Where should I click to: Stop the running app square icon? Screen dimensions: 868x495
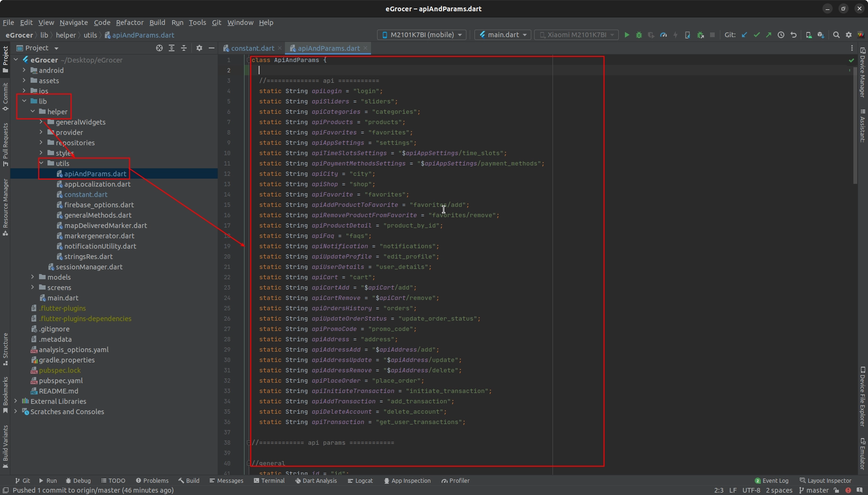(x=712, y=35)
